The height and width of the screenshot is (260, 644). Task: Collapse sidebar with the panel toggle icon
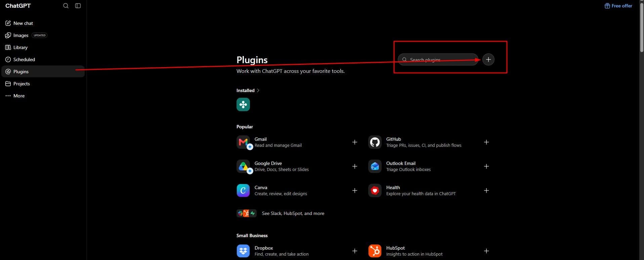[78, 6]
